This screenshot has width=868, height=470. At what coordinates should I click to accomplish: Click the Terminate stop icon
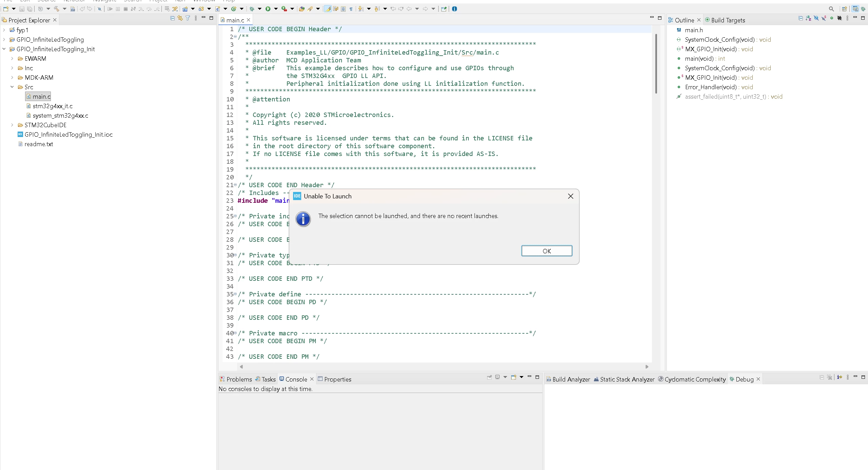click(x=126, y=9)
